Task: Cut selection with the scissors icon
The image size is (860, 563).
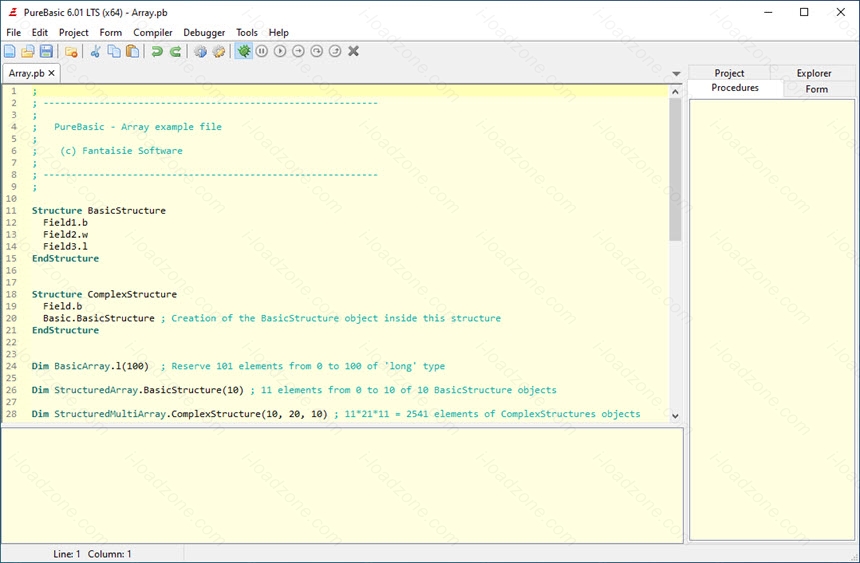Action: tap(95, 52)
